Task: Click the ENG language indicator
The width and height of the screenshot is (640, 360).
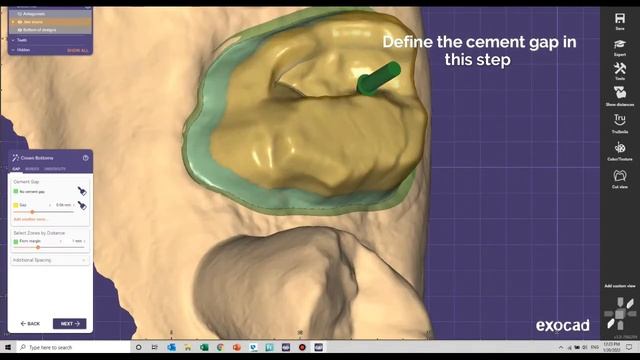Action: pos(595,347)
